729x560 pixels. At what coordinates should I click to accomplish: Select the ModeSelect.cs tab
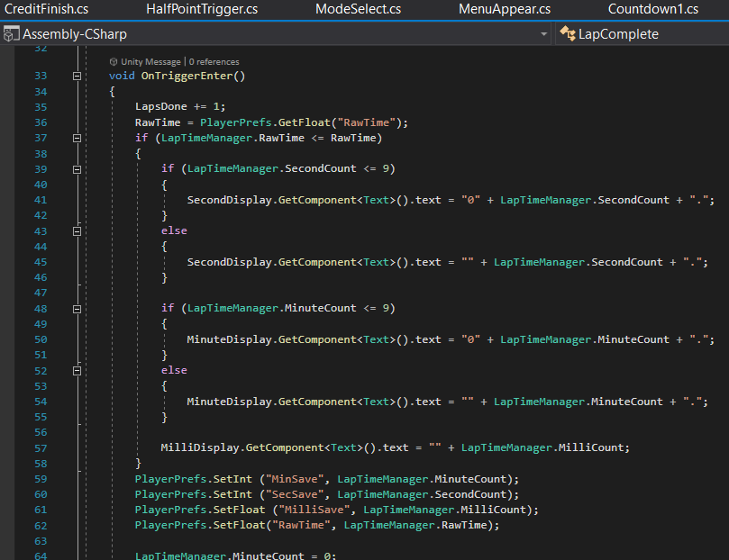click(x=358, y=9)
